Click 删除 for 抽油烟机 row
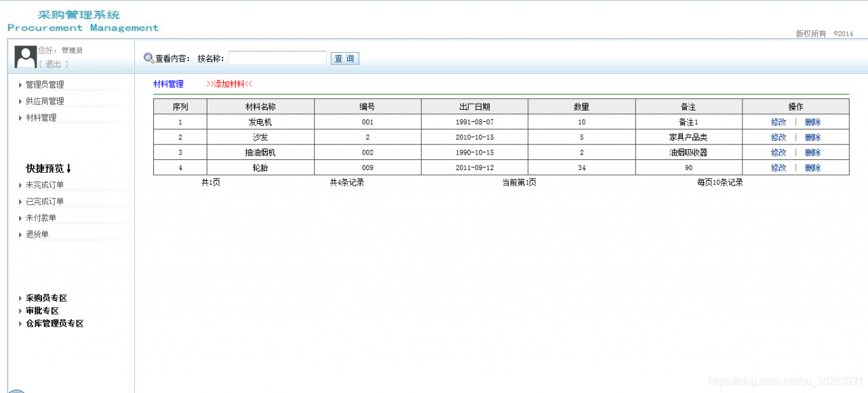 click(x=812, y=152)
